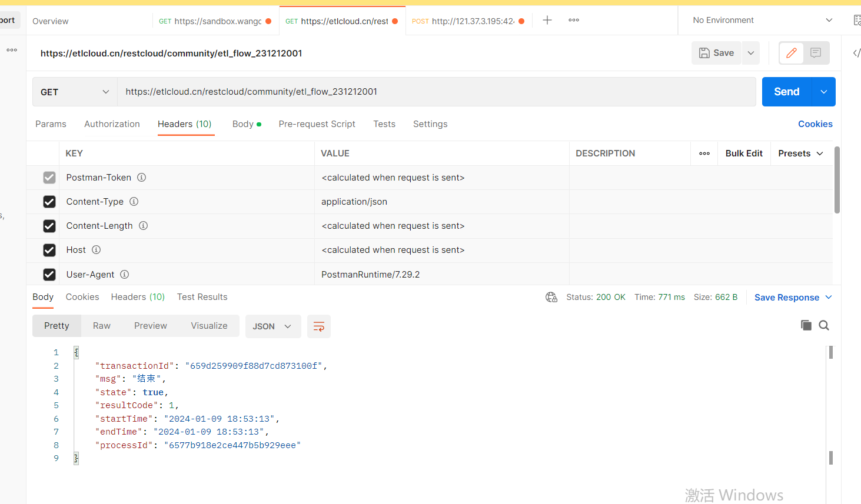This screenshot has height=504, width=861.
Task: Open the request Settings tab
Action: coord(430,124)
